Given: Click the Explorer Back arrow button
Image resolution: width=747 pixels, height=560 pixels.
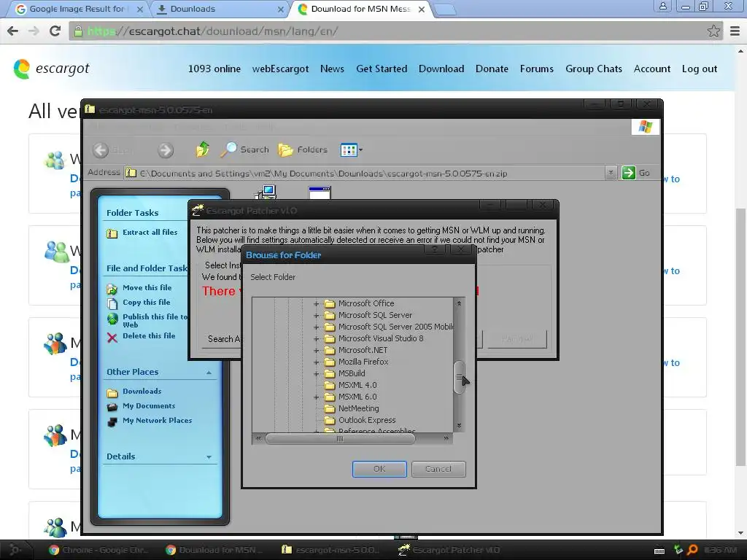Looking at the screenshot, I should click(x=101, y=150).
